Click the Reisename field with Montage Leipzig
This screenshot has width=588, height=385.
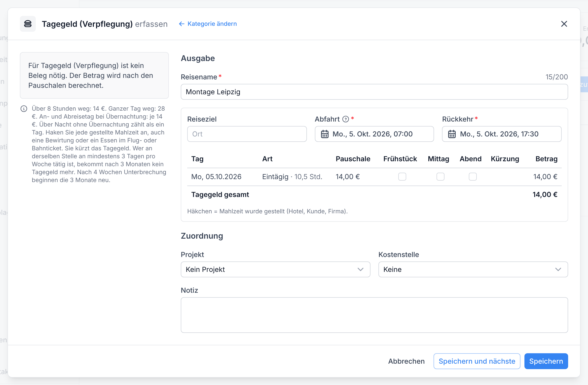point(374,92)
